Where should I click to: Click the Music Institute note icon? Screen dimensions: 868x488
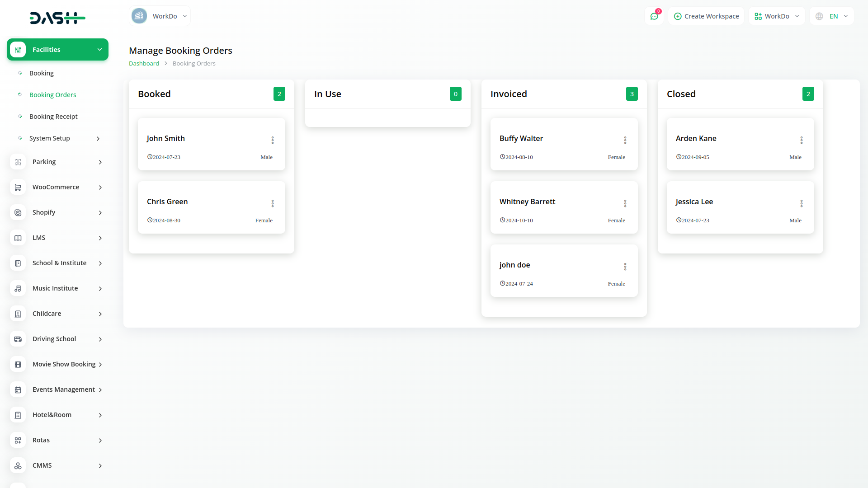[18, 288]
